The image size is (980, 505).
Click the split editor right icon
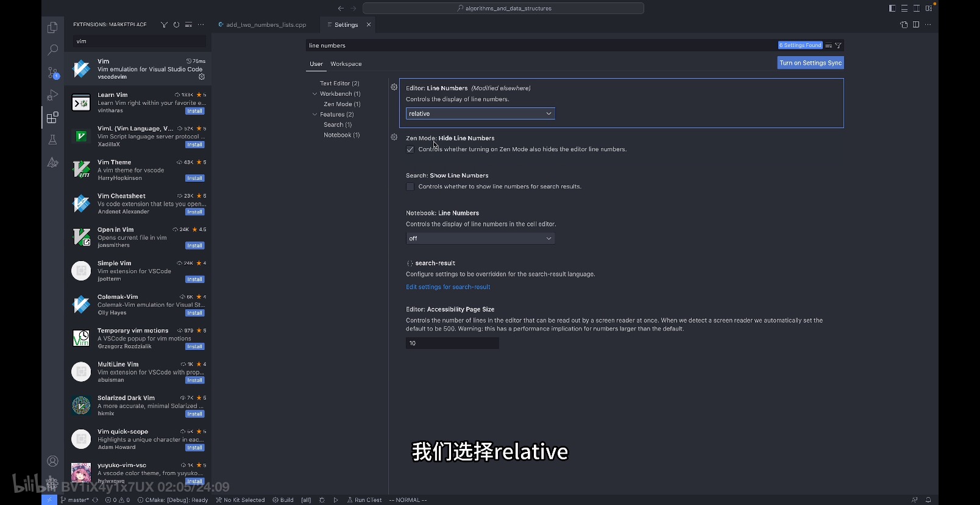pos(916,25)
